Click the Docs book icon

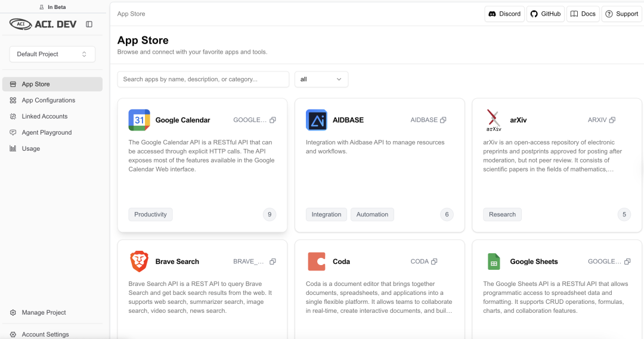pyautogui.click(x=574, y=14)
